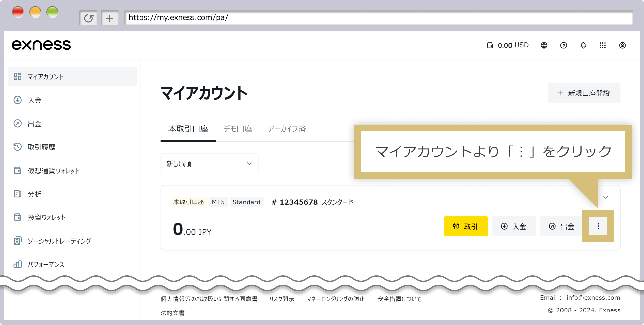The width and height of the screenshot is (644, 325).
Task: Open 投資ウォレット in the sidebar
Action: [72, 217]
